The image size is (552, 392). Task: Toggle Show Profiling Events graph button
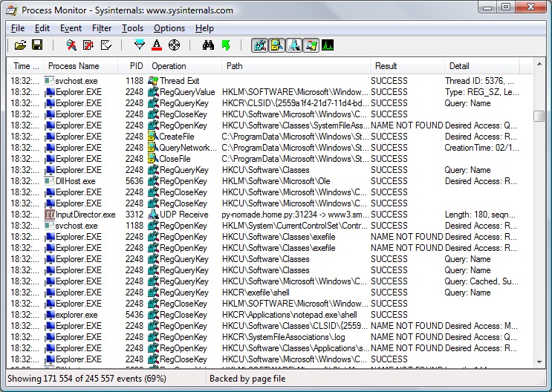coord(328,45)
